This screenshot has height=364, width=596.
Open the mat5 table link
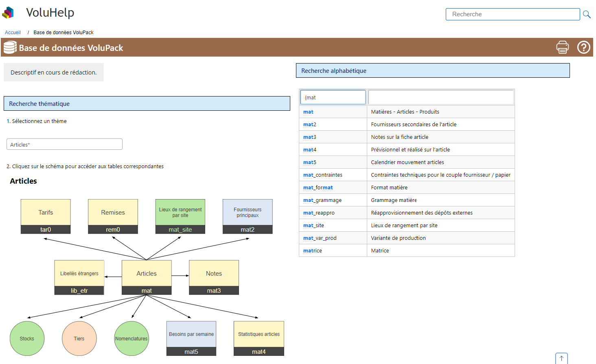(x=310, y=162)
